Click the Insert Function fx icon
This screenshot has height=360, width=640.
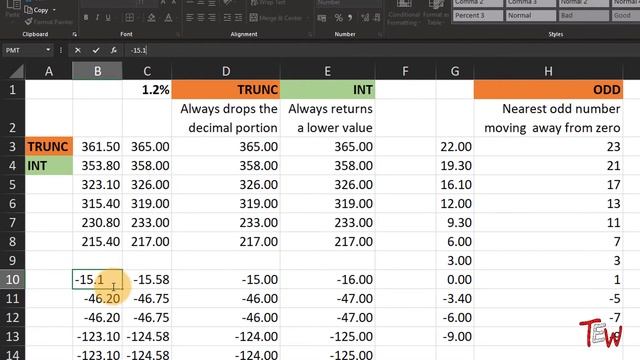pyautogui.click(x=113, y=50)
